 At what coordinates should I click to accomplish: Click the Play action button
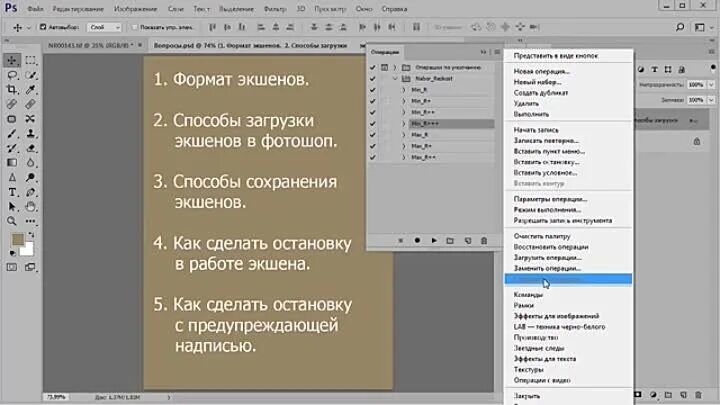click(434, 241)
